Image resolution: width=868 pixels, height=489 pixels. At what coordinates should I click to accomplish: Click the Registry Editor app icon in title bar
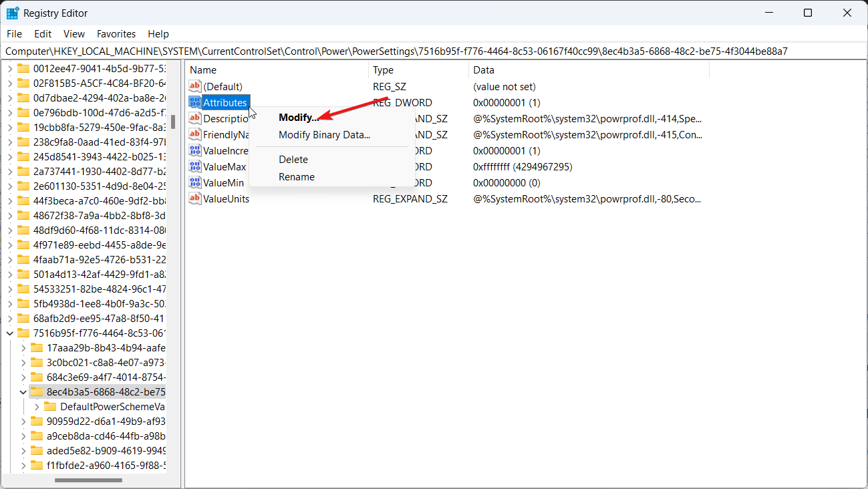tap(13, 13)
